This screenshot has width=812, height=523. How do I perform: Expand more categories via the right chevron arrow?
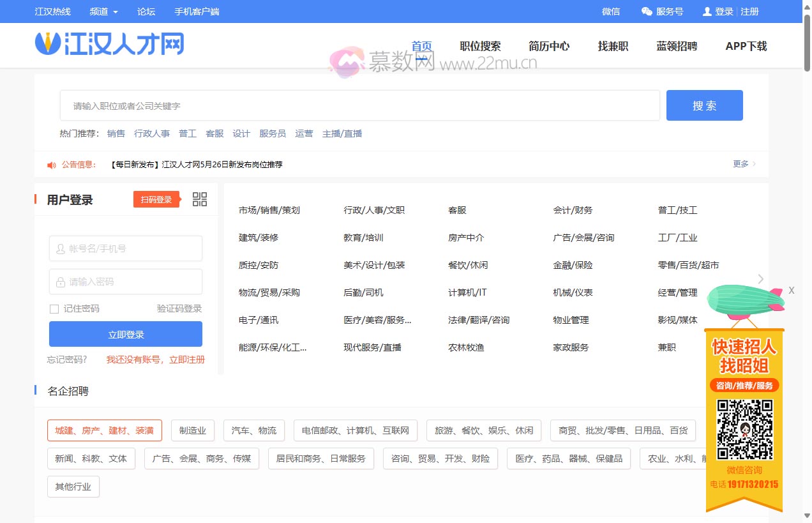coord(760,279)
